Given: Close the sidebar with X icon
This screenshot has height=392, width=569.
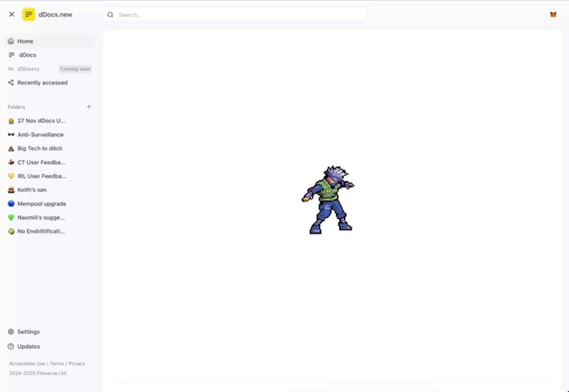Looking at the screenshot, I should click(12, 14).
